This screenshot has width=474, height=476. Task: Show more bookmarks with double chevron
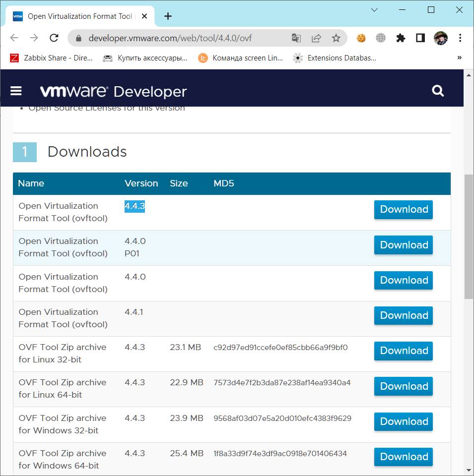tap(459, 58)
